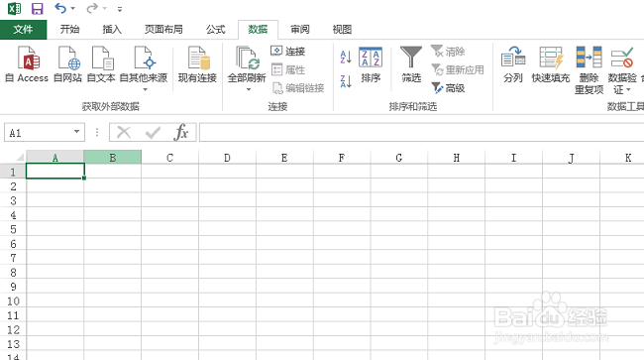This screenshot has width=644, height=360.
Task: Click 分列 (Text to Columns)
Action: pyautogui.click(x=513, y=64)
